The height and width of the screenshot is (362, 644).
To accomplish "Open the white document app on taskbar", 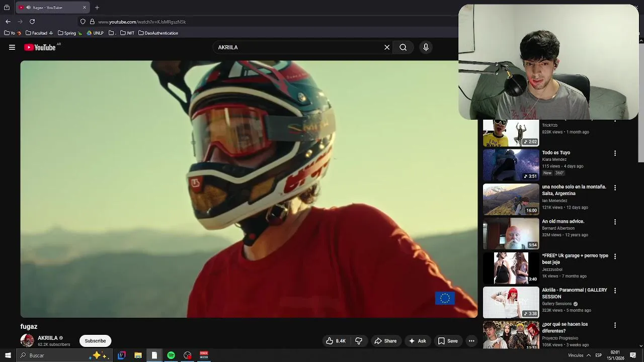I will point(154,355).
